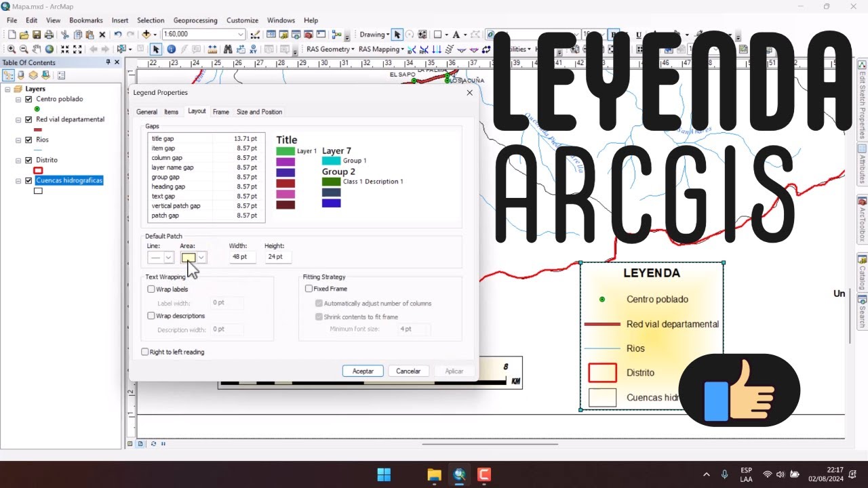Open the Default Patch Area dropdown arrow

point(201,258)
